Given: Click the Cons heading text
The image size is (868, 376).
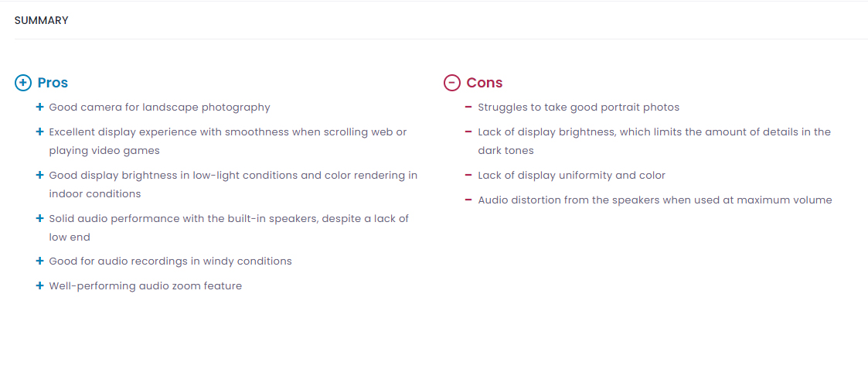Looking at the screenshot, I should click(485, 83).
